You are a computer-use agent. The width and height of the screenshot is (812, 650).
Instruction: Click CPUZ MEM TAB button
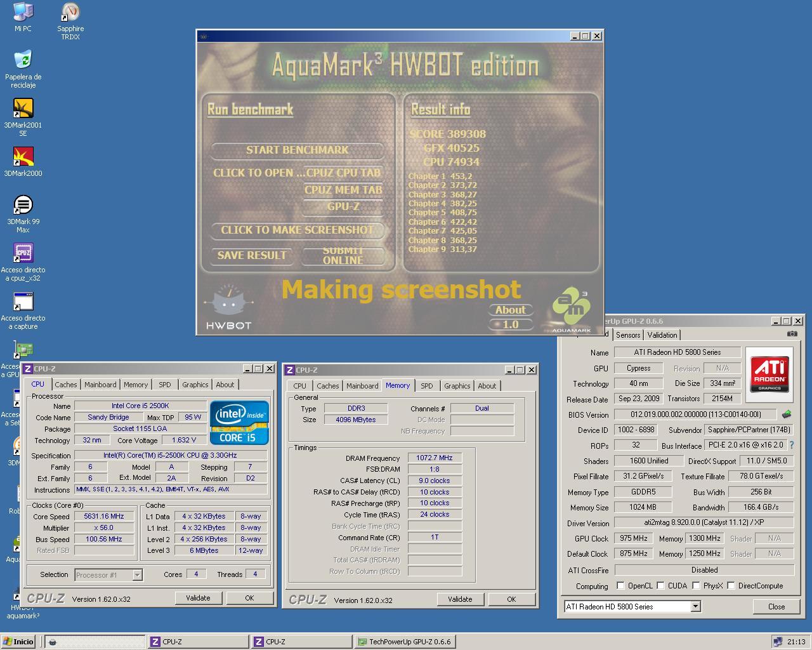click(343, 190)
